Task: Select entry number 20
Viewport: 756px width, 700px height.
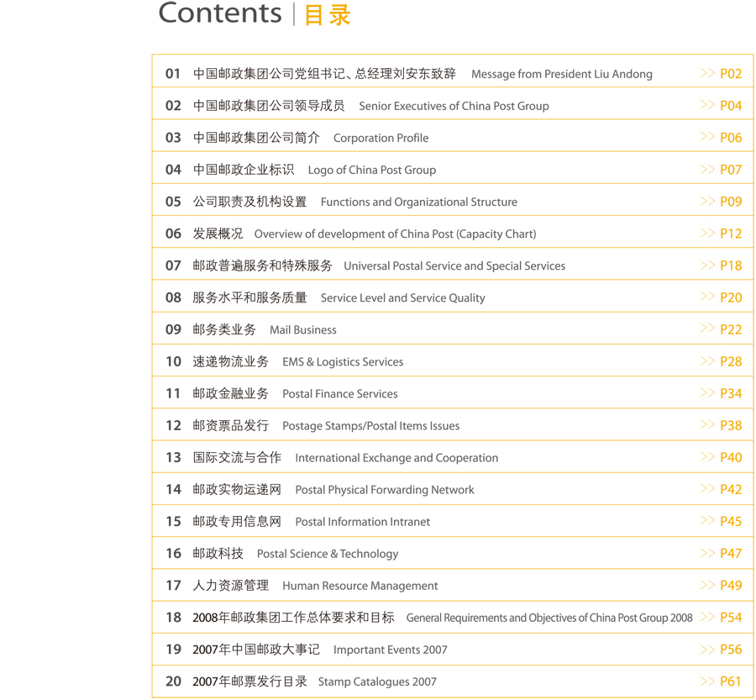Action: (x=173, y=682)
